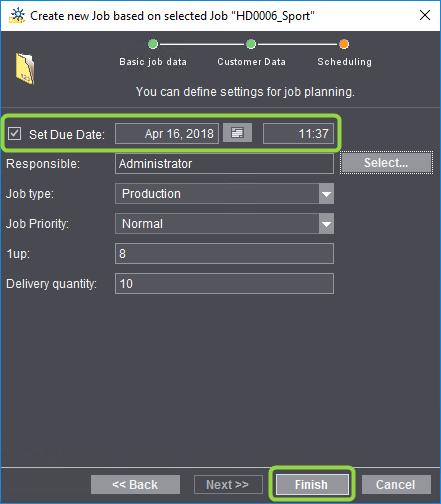Click the 'Responsible:' label
Image resolution: width=441 pixels, height=504 pixels.
pyautogui.click(x=43, y=164)
